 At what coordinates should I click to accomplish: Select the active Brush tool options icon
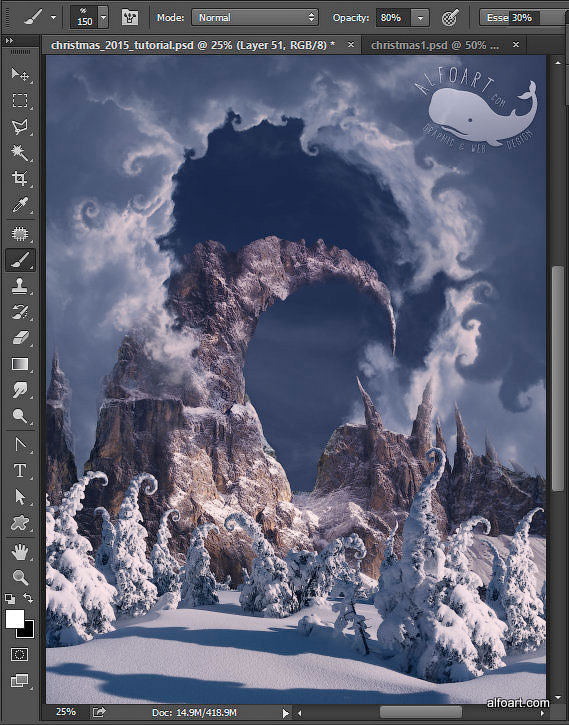click(34, 18)
